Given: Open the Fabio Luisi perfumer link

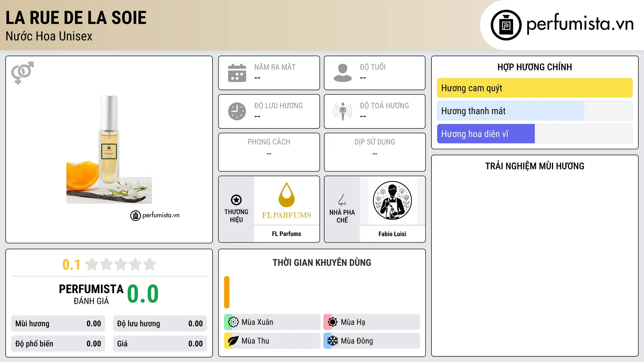Looking at the screenshot, I should pos(392,234).
